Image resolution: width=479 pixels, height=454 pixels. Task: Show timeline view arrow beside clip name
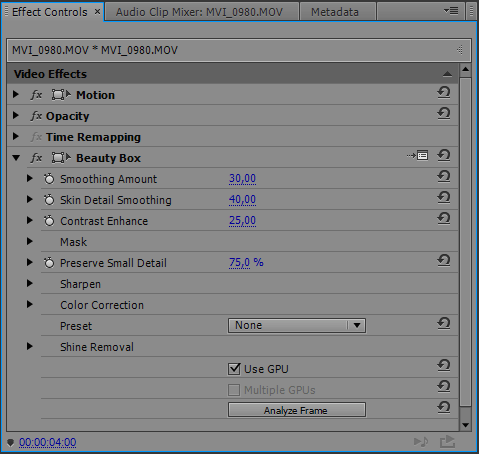click(460, 50)
